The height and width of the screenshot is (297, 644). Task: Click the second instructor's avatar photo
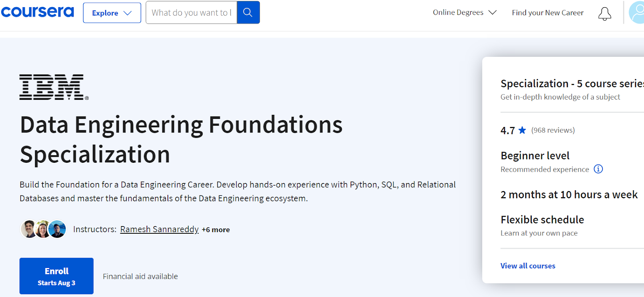(43, 229)
